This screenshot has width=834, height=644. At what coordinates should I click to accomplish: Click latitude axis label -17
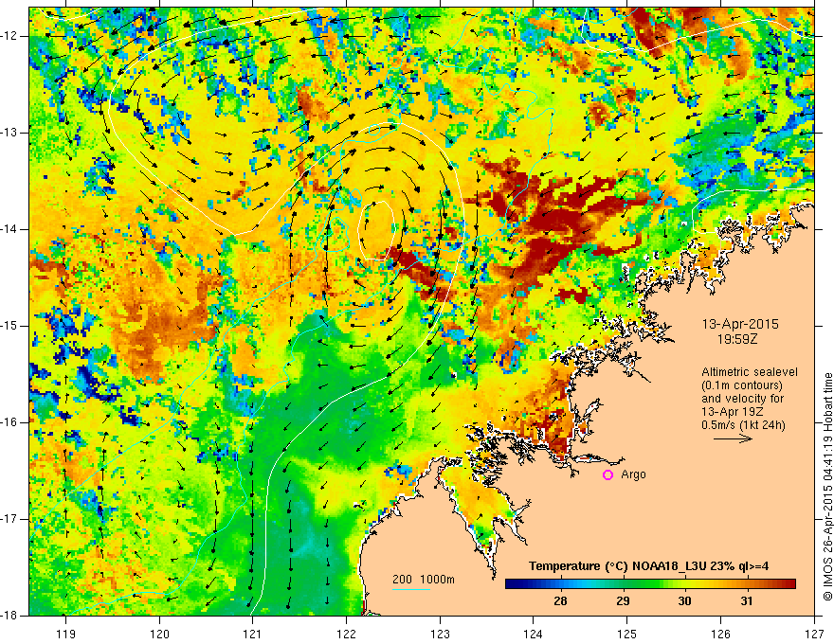click(x=10, y=519)
